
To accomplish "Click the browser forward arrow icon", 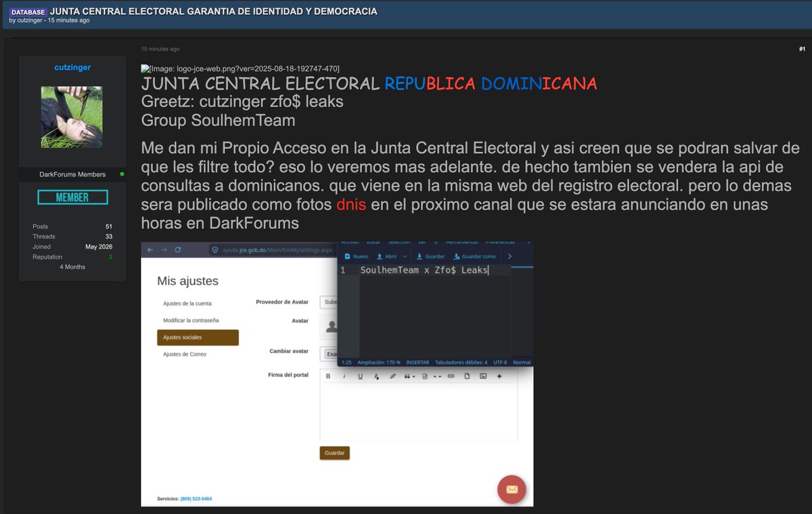I will tap(164, 249).
